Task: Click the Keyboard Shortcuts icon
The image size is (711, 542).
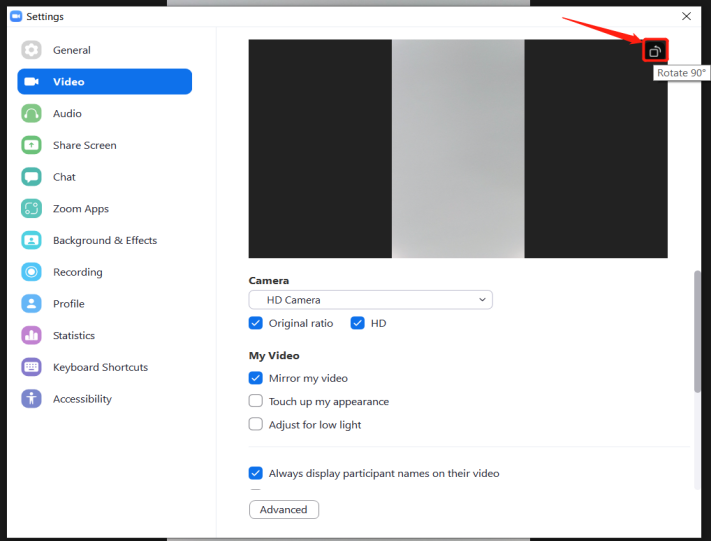Action: point(31,367)
